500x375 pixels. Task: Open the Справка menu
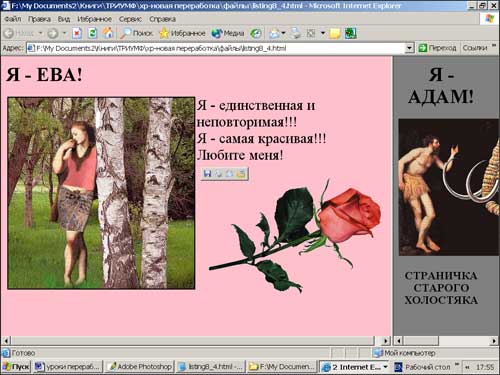pos(162,19)
